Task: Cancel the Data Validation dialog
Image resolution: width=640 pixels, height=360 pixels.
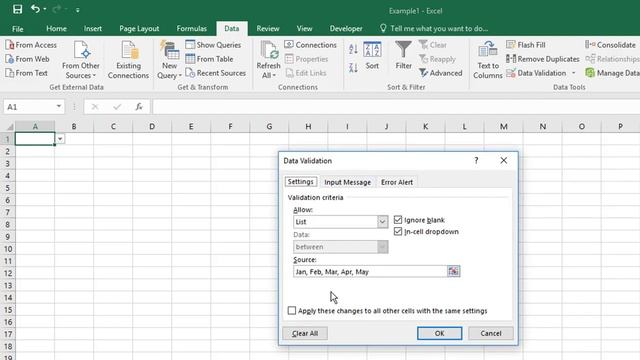Action: [491, 333]
